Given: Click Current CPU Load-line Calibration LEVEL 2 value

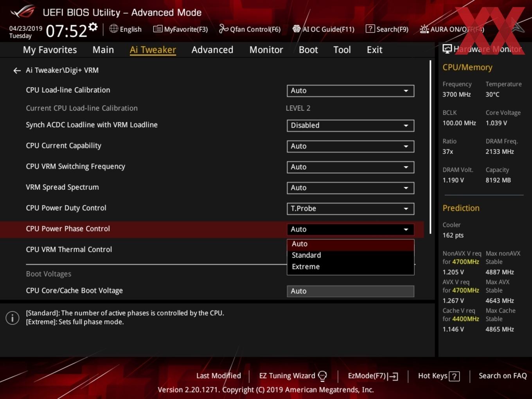Looking at the screenshot, I should pos(298,108).
